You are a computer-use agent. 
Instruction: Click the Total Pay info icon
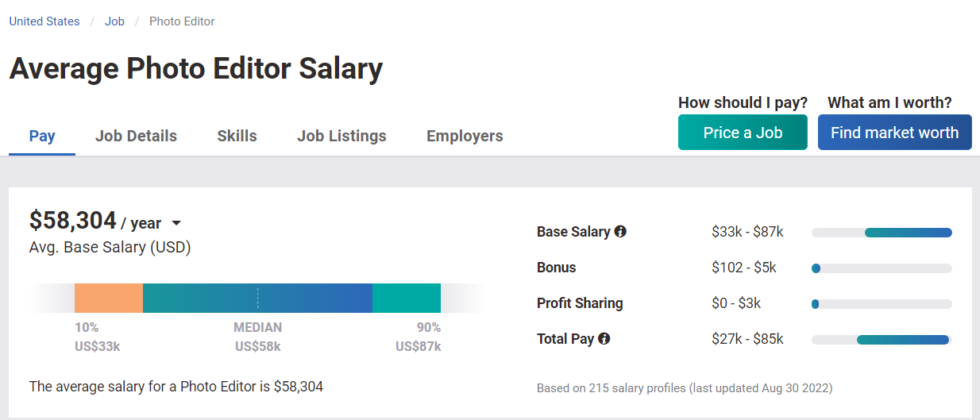(x=603, y=339)
